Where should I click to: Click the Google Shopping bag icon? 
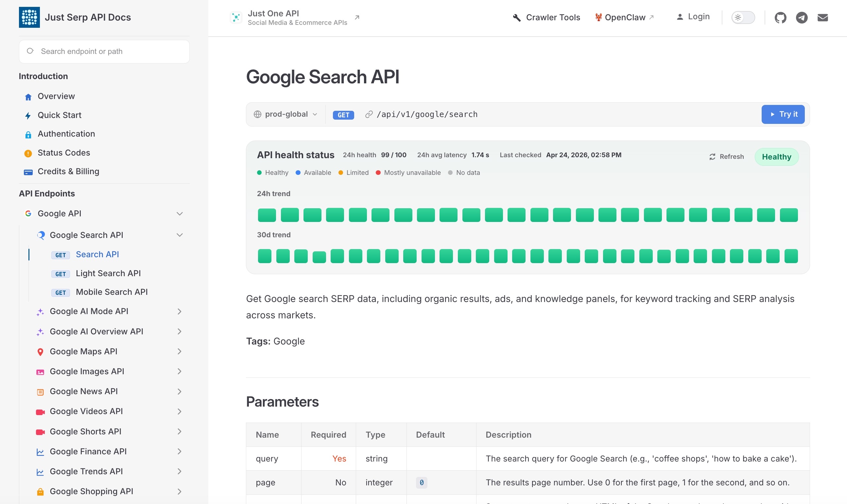40,492
